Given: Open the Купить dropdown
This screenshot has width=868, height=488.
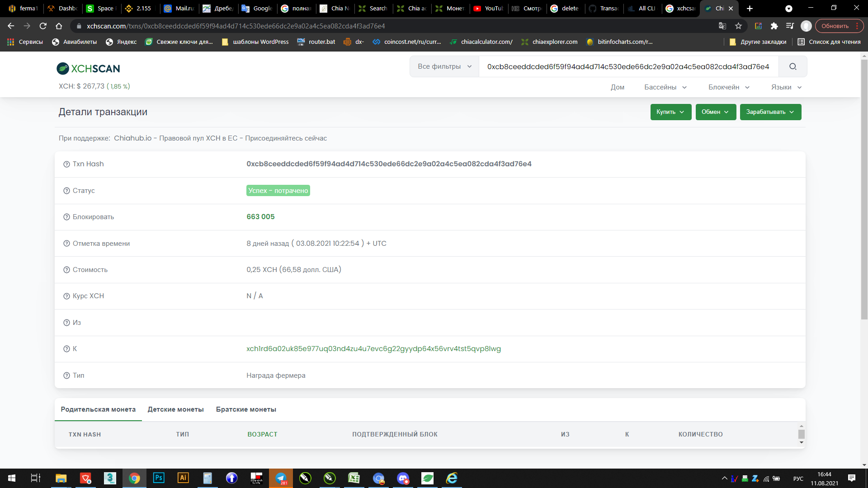Looking at the screenshot, I should 670,112.
